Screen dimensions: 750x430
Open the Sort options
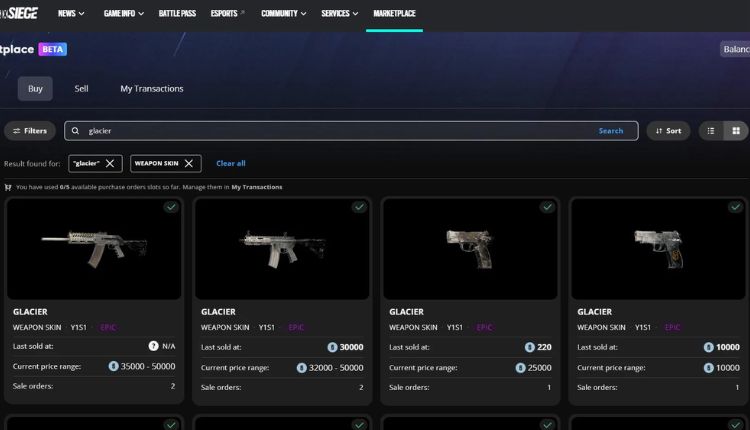click(668, 131)
